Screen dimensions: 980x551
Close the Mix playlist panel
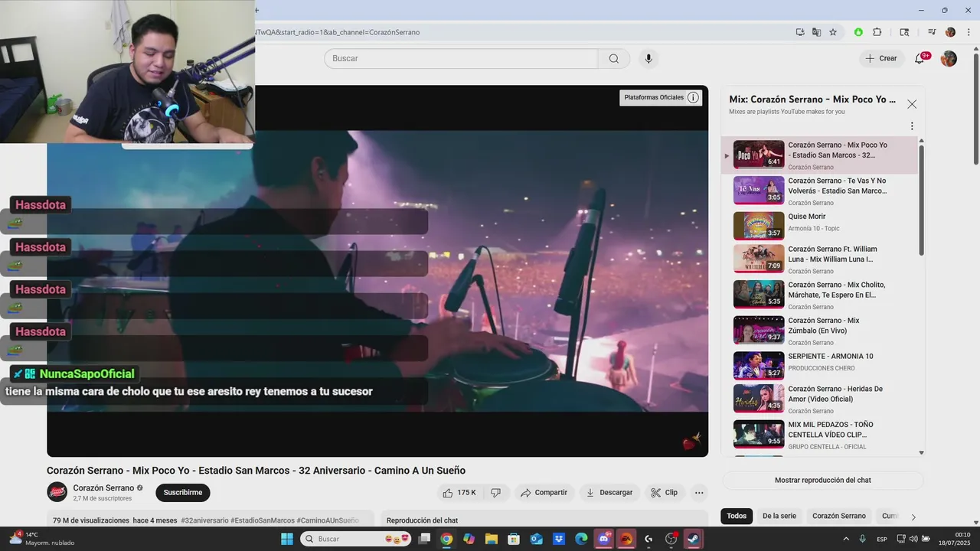912,104
